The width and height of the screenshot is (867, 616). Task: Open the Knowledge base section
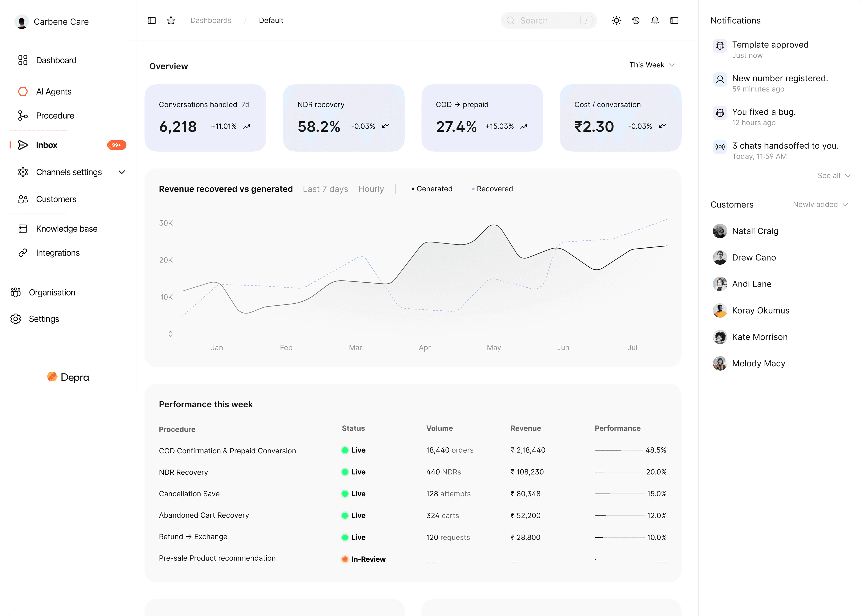click(66, 228)
